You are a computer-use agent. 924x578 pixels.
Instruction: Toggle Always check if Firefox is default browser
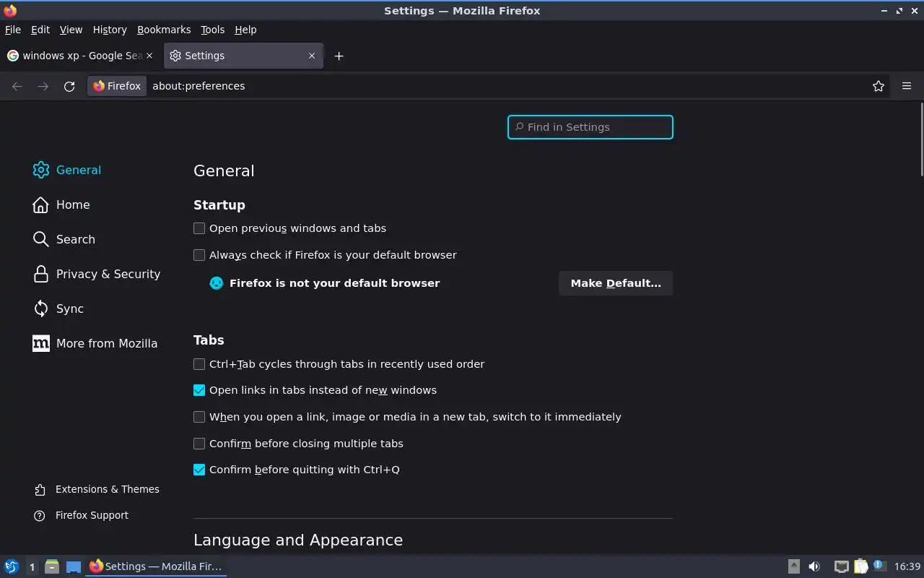click(199, 255)
